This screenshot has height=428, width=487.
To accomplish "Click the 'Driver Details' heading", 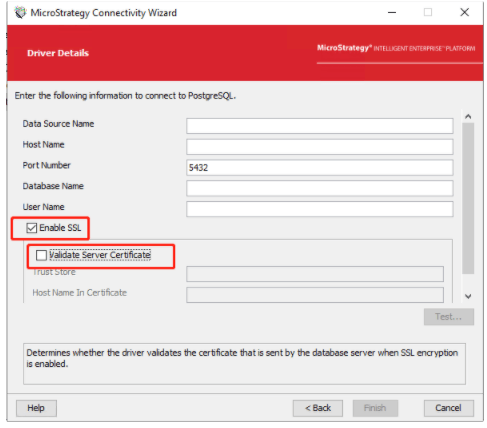I will [58, 53].
